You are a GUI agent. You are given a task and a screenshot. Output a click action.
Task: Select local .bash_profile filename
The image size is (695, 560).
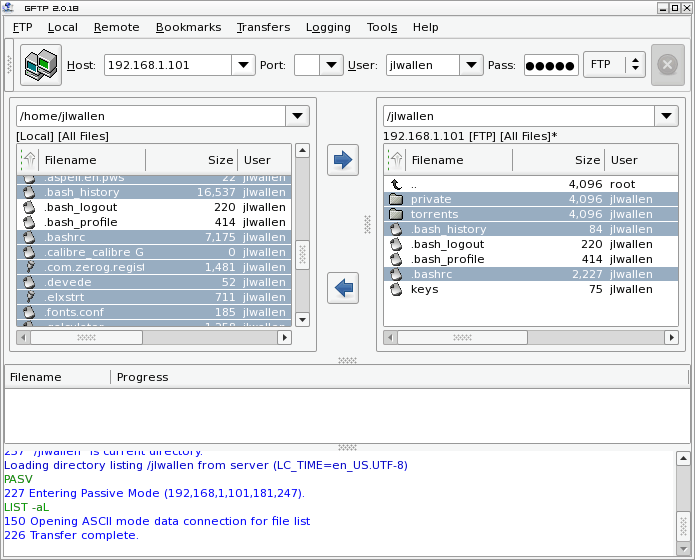81,222
